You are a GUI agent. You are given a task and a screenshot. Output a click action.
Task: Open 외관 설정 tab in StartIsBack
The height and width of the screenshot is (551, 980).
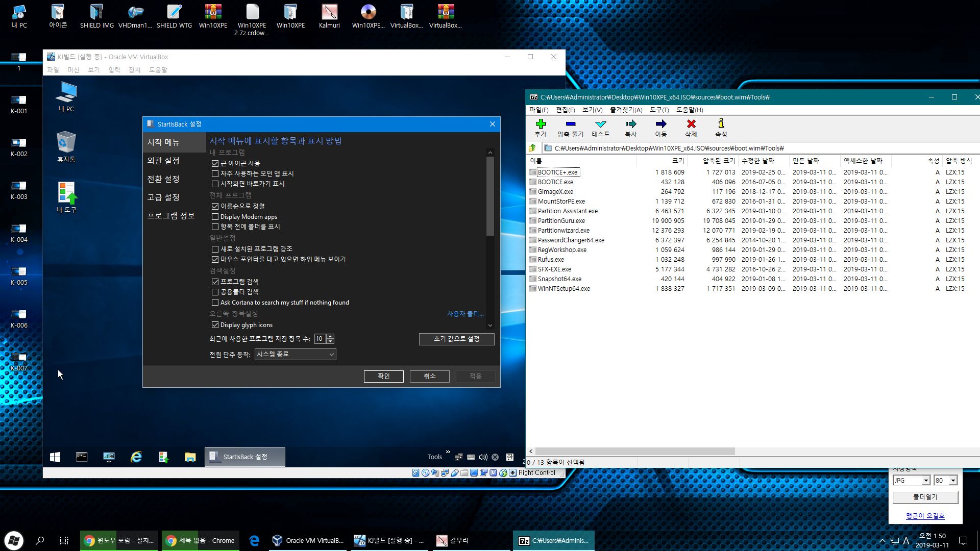pos(163,161)
